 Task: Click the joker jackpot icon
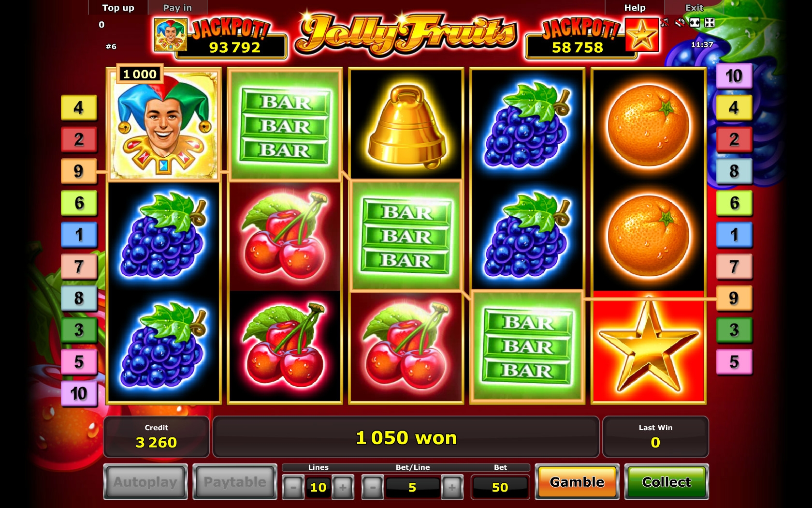click(170, 35)
